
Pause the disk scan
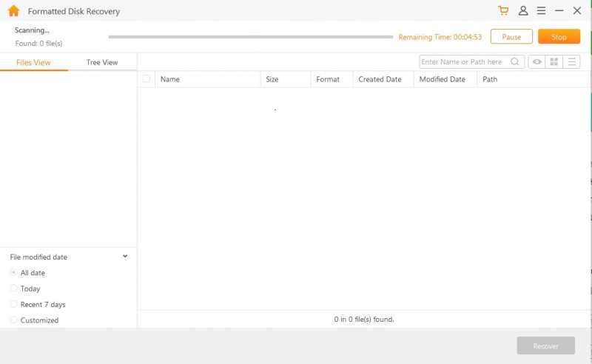point(511,37)
